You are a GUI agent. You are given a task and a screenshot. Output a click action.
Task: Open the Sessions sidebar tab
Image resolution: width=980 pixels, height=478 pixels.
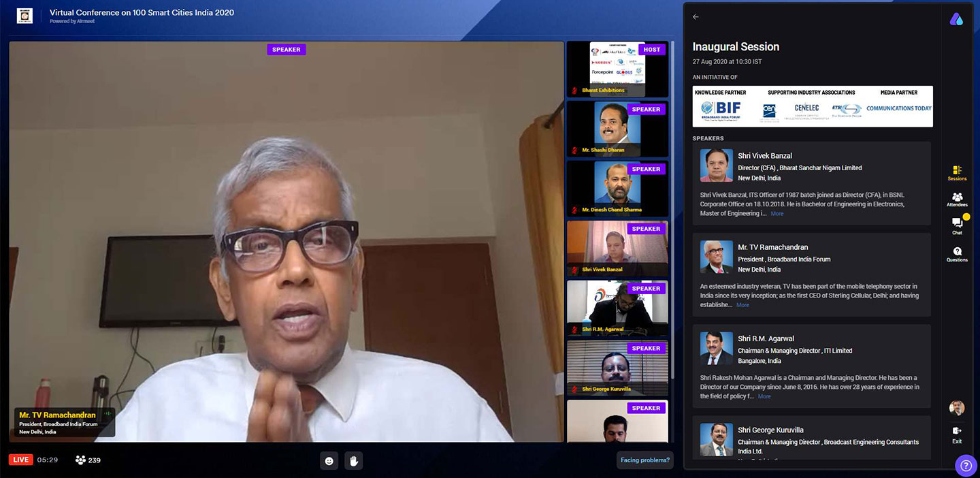tap(957, 173)
